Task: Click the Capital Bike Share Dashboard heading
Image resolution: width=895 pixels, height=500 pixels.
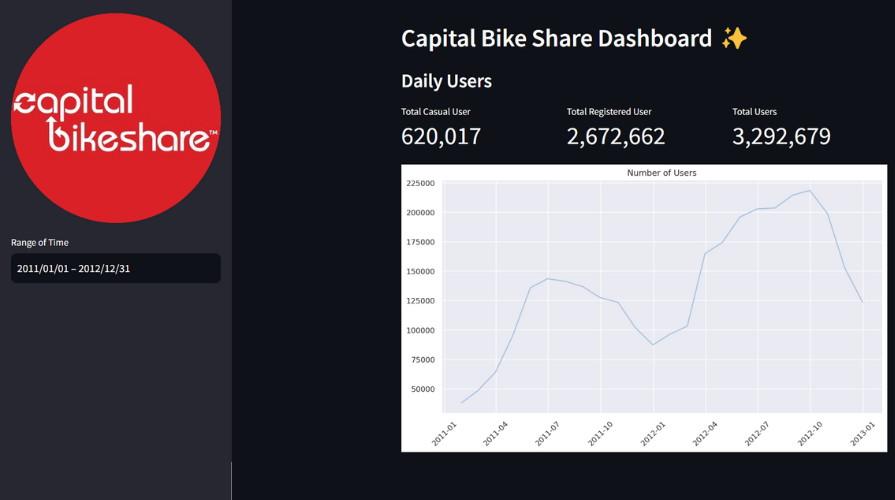Action: coord(557,39)
